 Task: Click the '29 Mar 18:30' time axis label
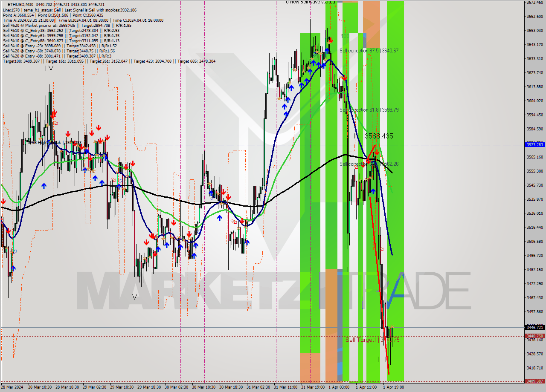[148, 387]
